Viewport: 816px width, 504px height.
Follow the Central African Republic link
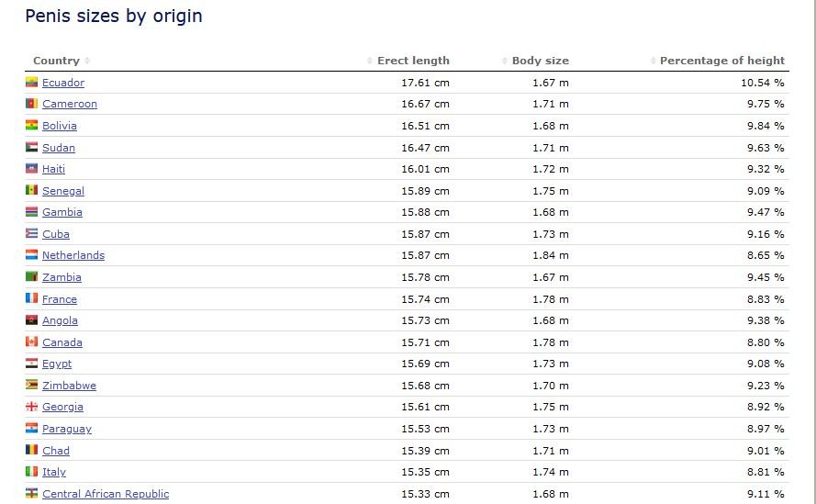[106, 494]
